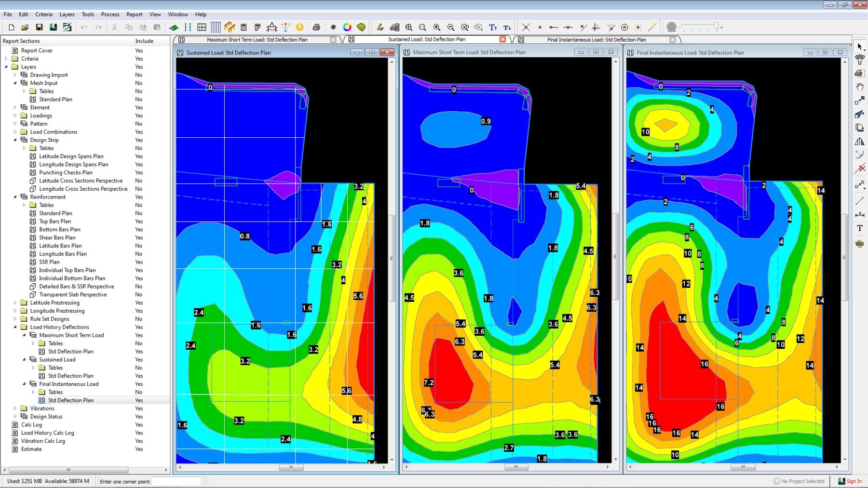The image size is (868, 488).
Task: Toggle Include value for Punching Checks Plan
Action: [x=139, y=172]
